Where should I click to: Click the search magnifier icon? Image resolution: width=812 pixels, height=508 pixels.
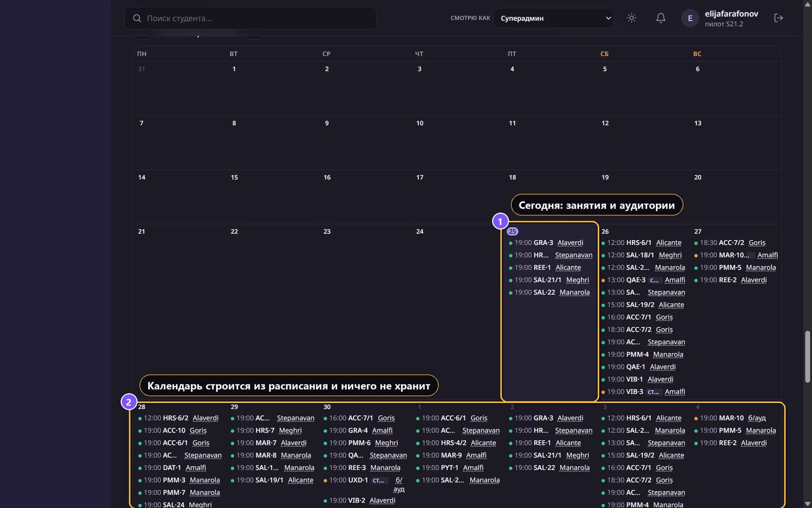pos(137,18)
